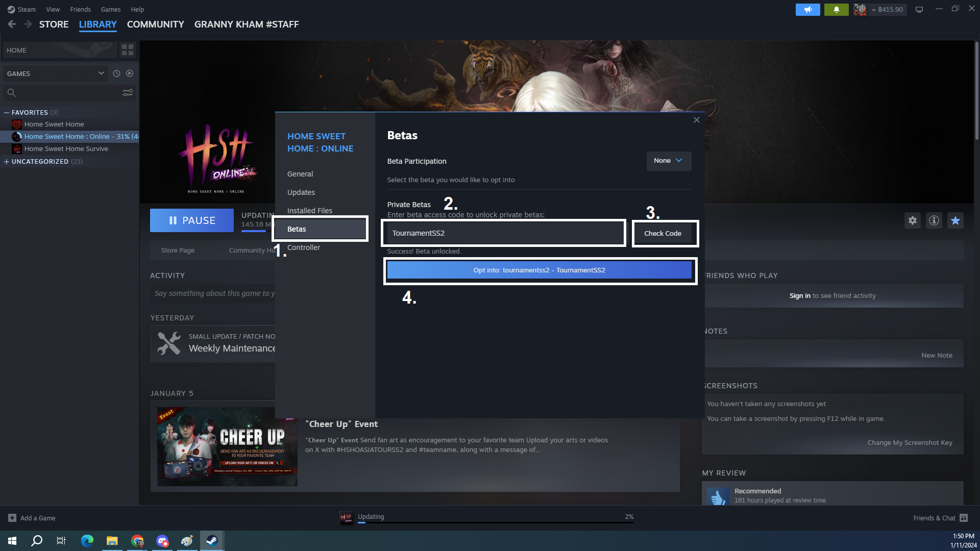Open game info icon
This screenshot has height=551, width=980.
[x=934, y=220]
